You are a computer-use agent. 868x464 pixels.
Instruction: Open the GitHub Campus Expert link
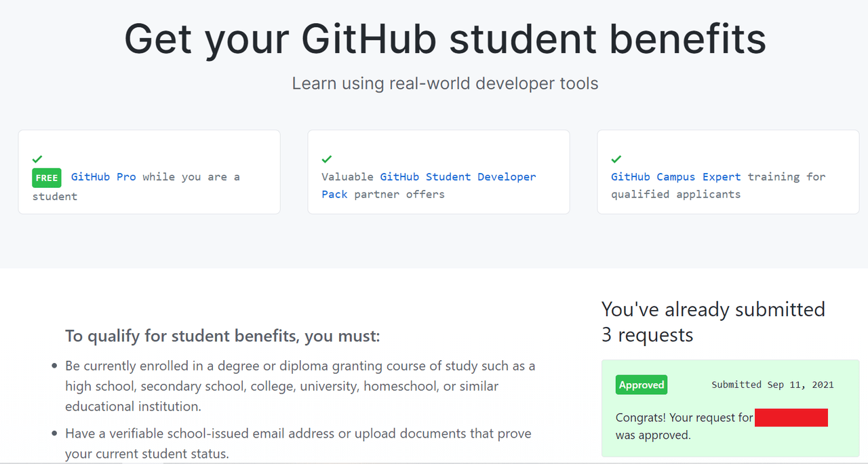coord(675,177)
